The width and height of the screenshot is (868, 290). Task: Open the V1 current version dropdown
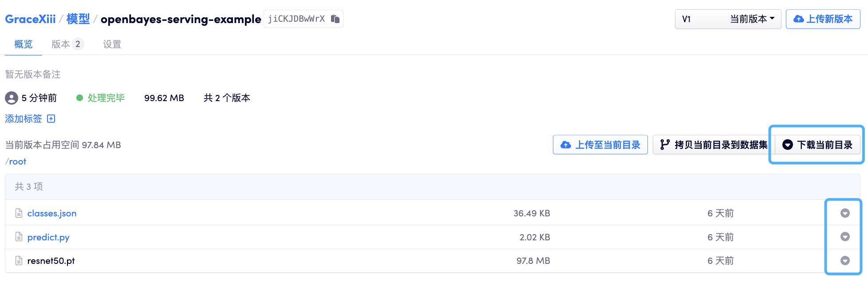pyautogui.click(x=728, y=19)
